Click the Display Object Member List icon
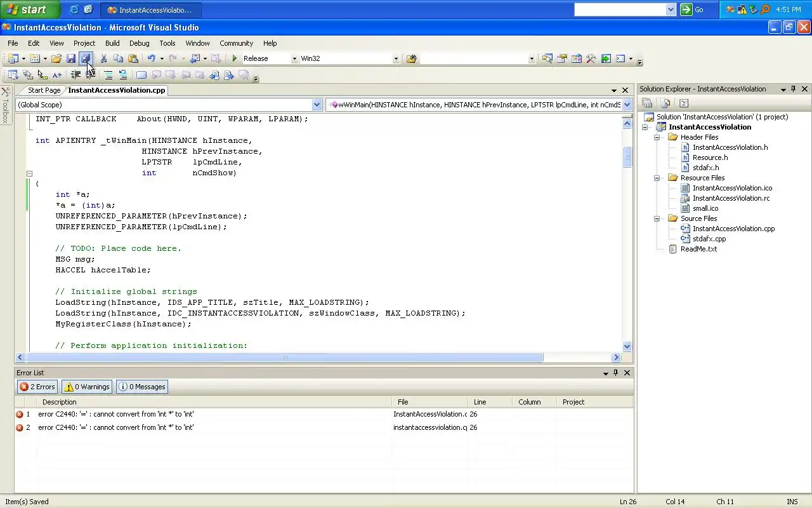The width and height of the screenshot is (812, 508). click(13, 75)
